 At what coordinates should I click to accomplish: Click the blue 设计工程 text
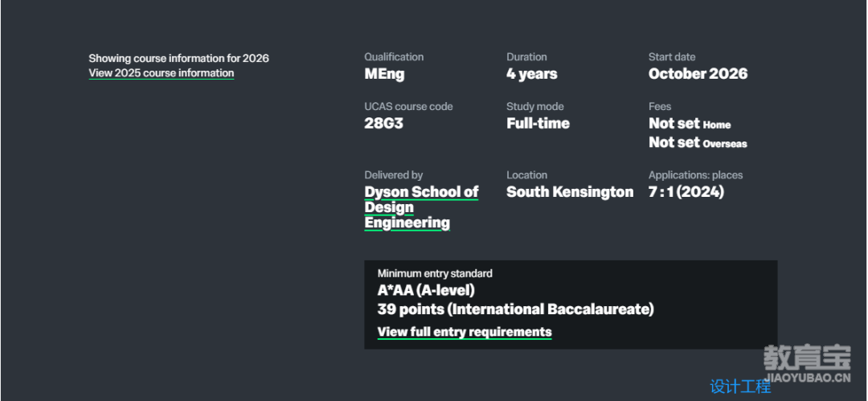click(x=740, y=386)
